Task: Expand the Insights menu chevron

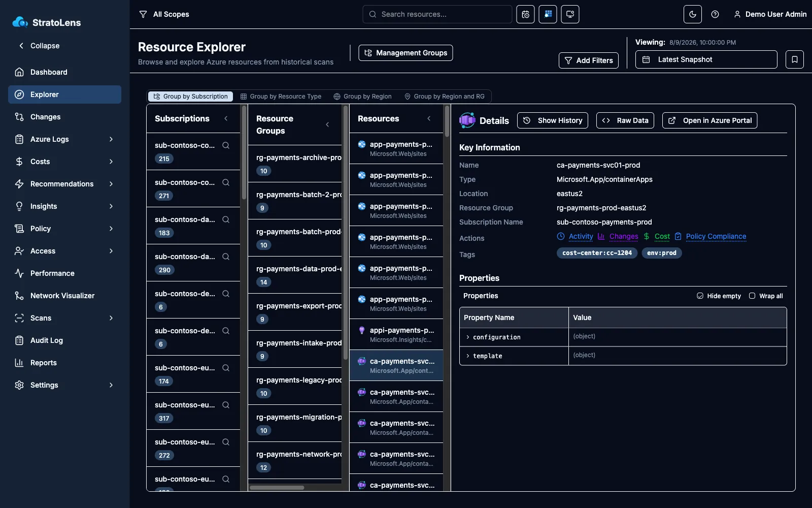Action: coord(111,206)
